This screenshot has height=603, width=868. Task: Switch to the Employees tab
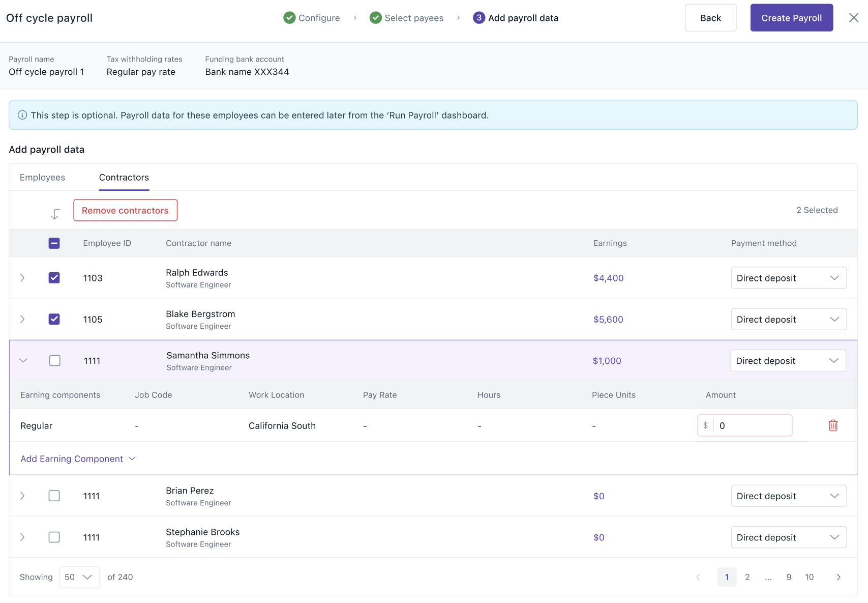42,178
